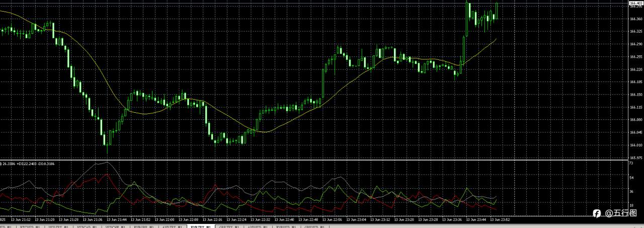Click the 166.360 price scale value
The width and height of the screenshot is (644, 228).
coord(635,19)
